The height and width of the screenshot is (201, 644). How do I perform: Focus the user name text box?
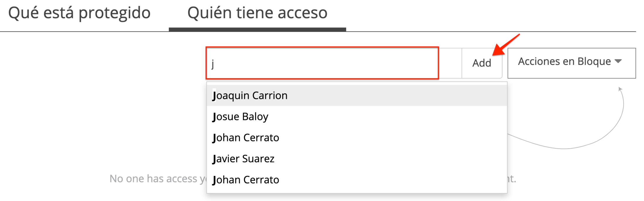[322, 63]
